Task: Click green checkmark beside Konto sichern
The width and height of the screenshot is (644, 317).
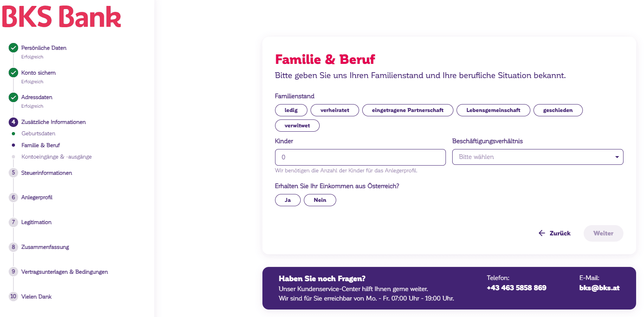Action: [x=13, y=73]
